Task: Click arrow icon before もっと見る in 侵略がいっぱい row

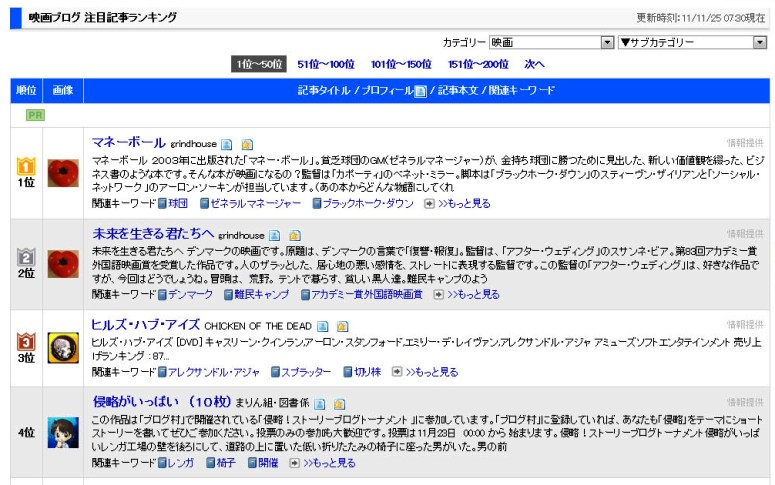Action: [x=294, y=463]
